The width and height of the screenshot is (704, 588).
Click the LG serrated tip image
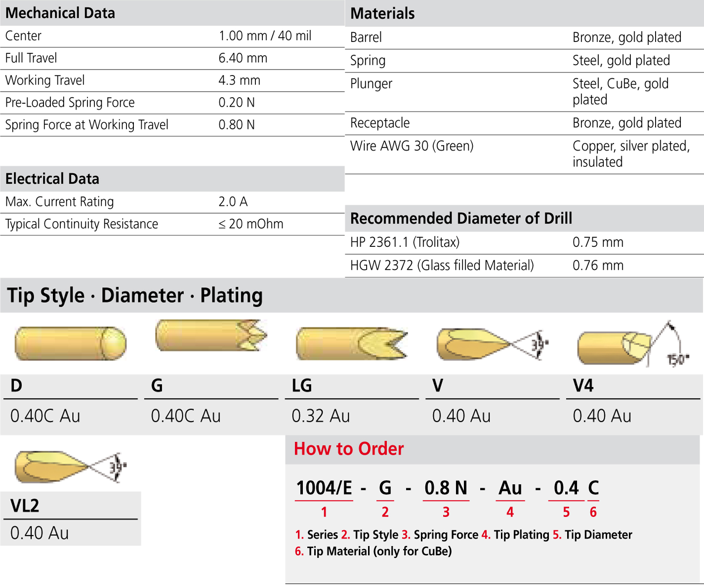pos(351,343)
